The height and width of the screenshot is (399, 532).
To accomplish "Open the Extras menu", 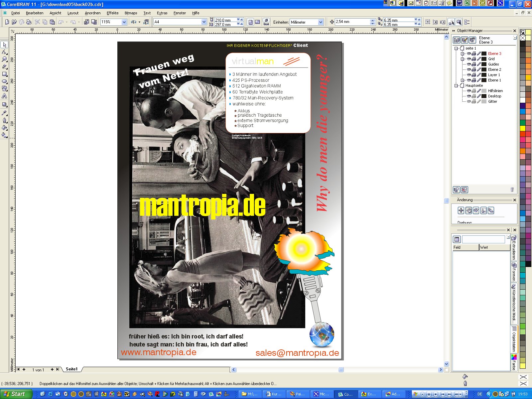I will (162, 13).
